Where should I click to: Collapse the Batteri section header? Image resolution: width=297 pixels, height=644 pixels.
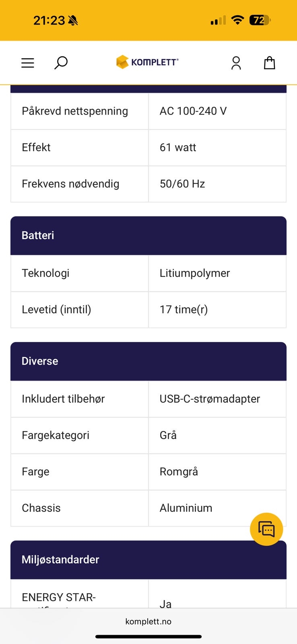click(148, 235)
